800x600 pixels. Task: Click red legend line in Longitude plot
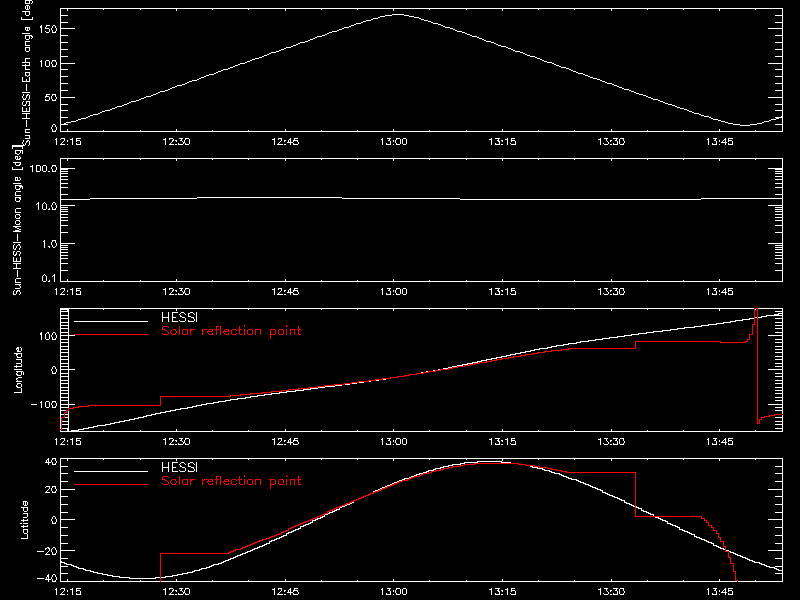tap(111, 335)
